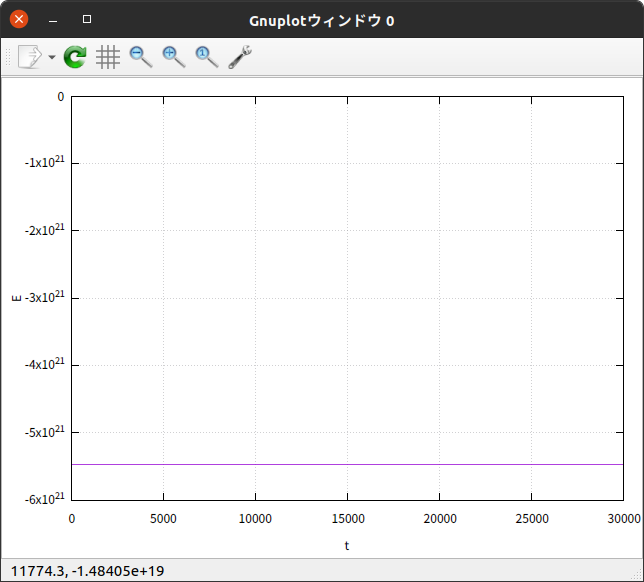This screenshot has height=582, width=644.
Task: Click the x-axis title t
Action: point(347,546)
